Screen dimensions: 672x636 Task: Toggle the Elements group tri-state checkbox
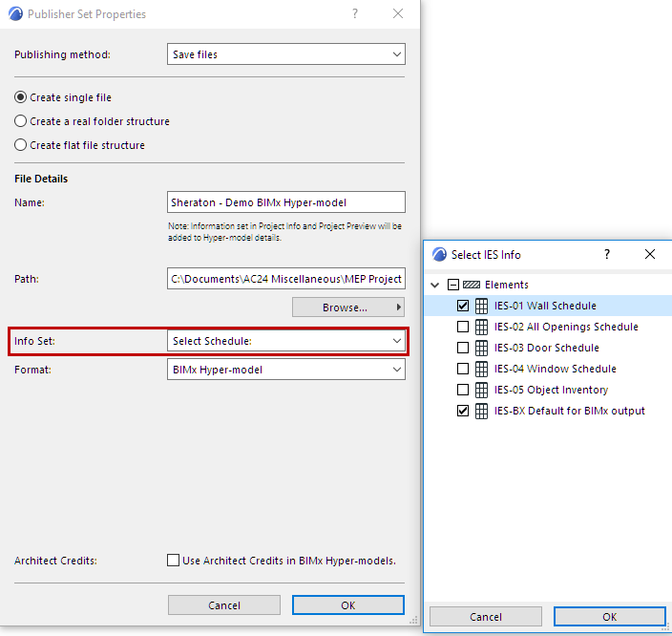453,285
